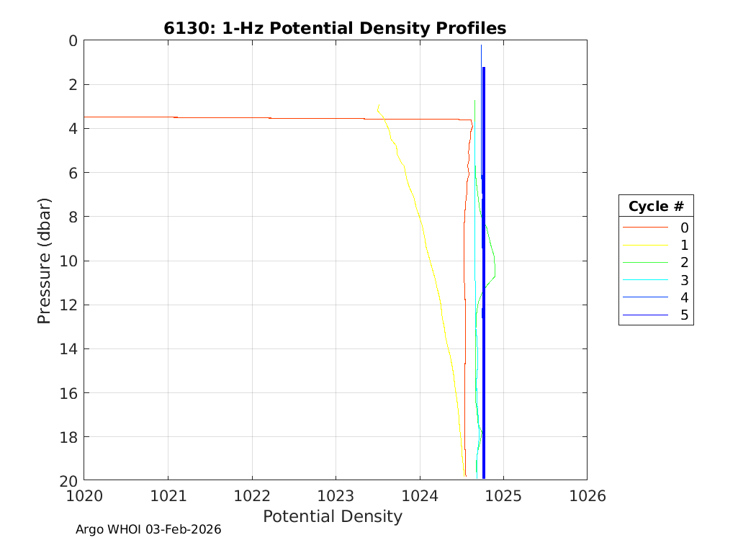Click the 1026 tick label on x-axis
756x540 pixels.
pos(587,495)
